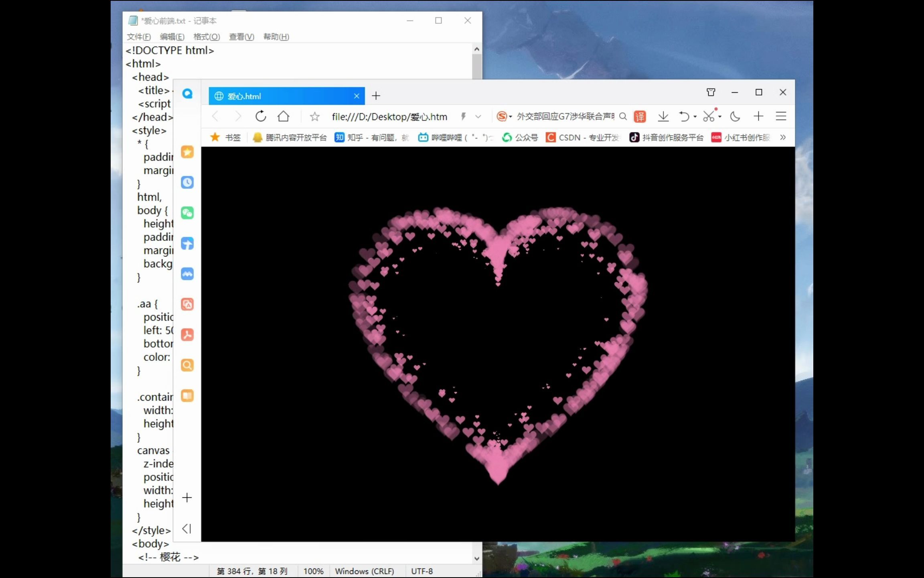Viewport: 924px width, 578px height.
Task: Toggle night mode moon icon
Action: point(735,116)
